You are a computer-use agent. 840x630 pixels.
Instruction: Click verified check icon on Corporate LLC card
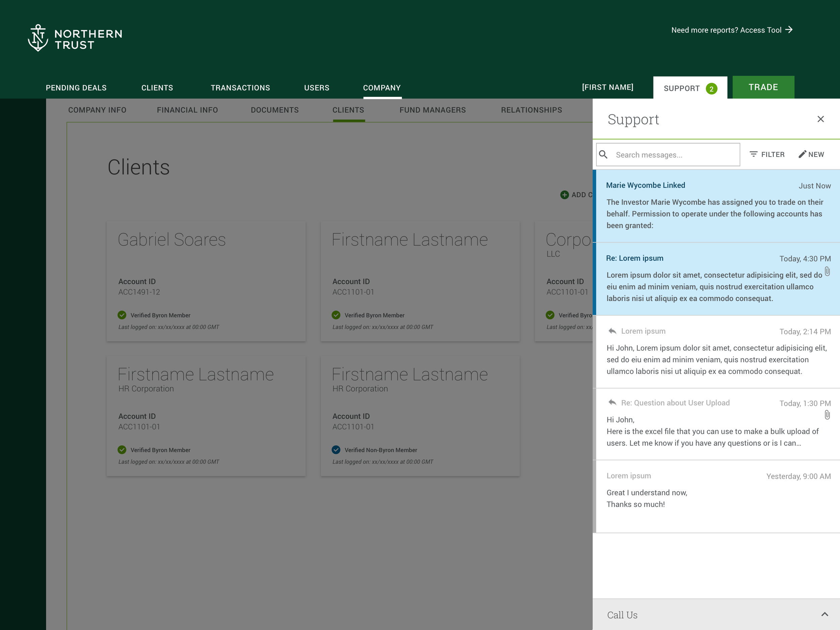[550, 315]
